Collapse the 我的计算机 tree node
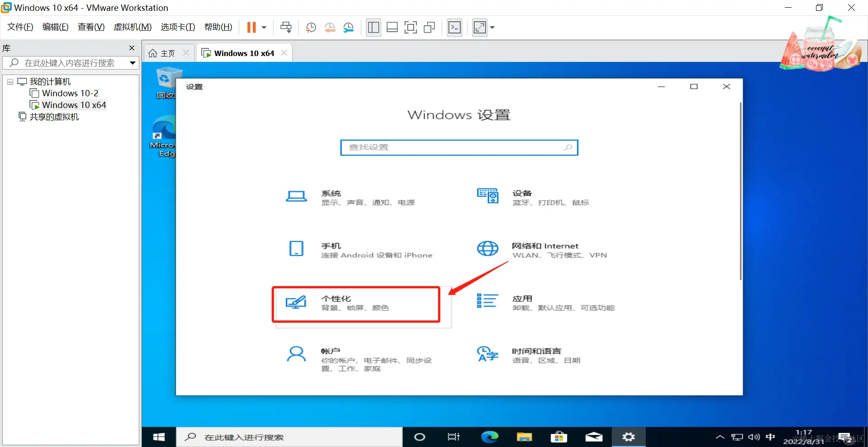868x447 pixels. [x=10, y=82]
